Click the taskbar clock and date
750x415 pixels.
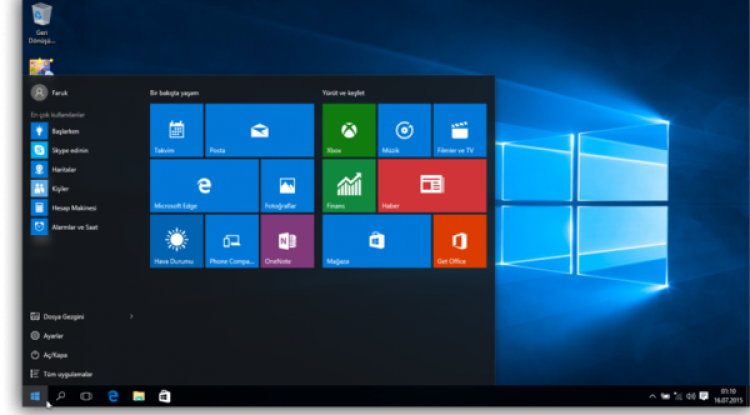[x=728, y=396]
